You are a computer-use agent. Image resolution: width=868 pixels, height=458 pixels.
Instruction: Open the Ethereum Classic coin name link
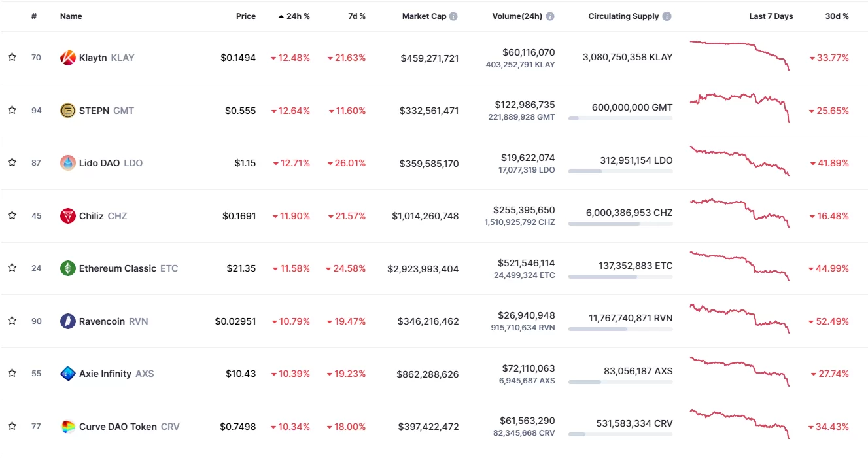[x=118, y=268]
